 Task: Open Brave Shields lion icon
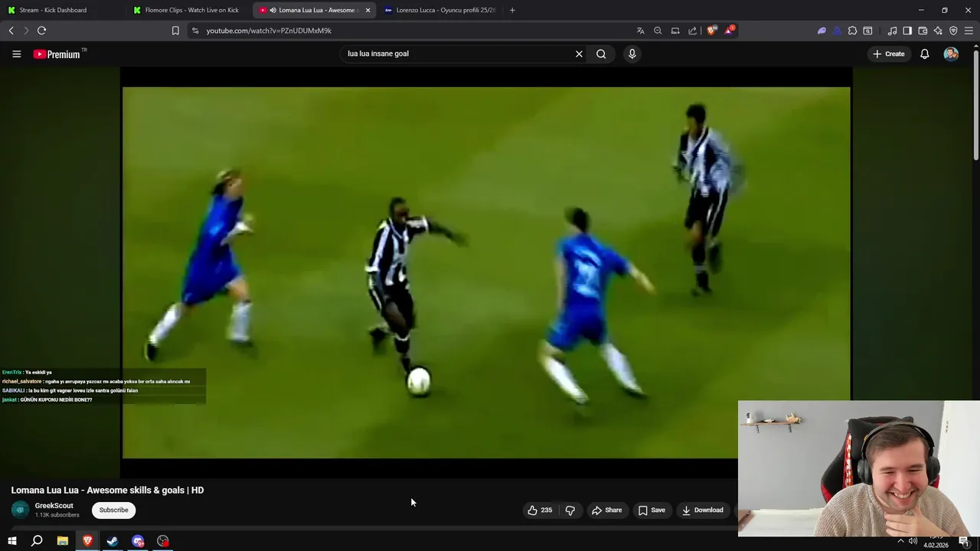(x=711, y=31)
